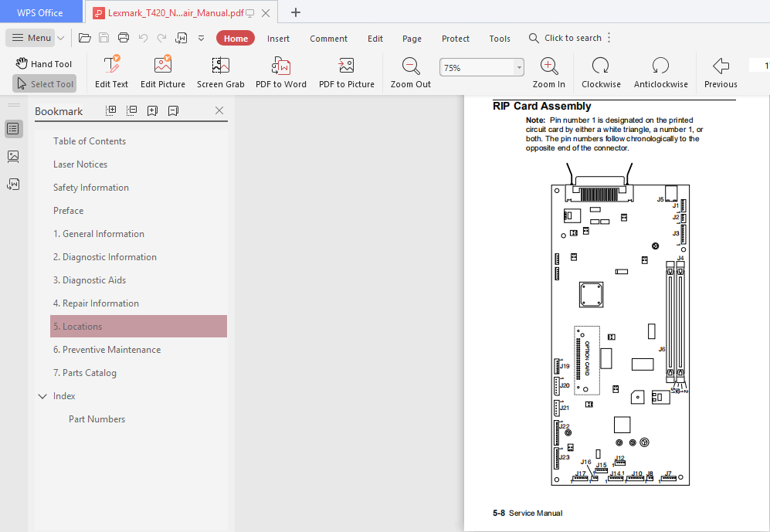Open the Part Numbers bookmark
770x532 pixels.
click(97, 419)
